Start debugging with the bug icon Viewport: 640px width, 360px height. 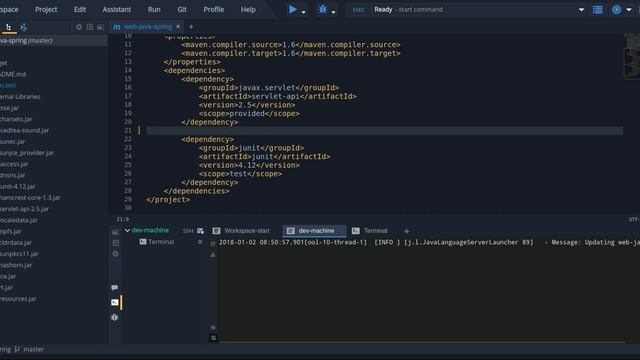point(323,9)
